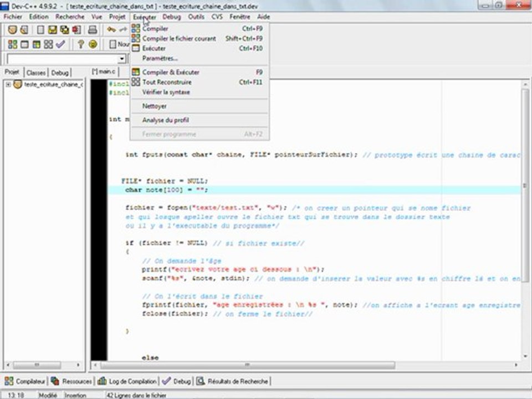Click the Save All toolbar icon
The height and width of the screenshot is (399, 532).
point(64,30)
